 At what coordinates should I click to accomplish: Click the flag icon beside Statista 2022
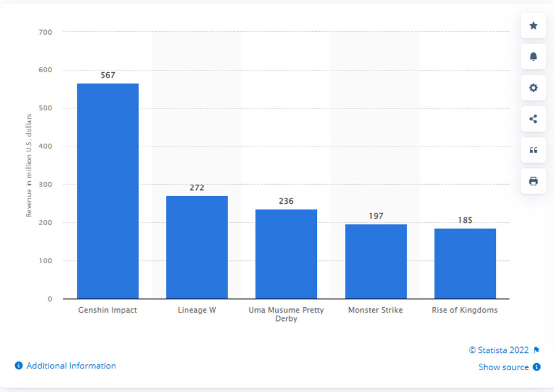click(x=536, y=350)
